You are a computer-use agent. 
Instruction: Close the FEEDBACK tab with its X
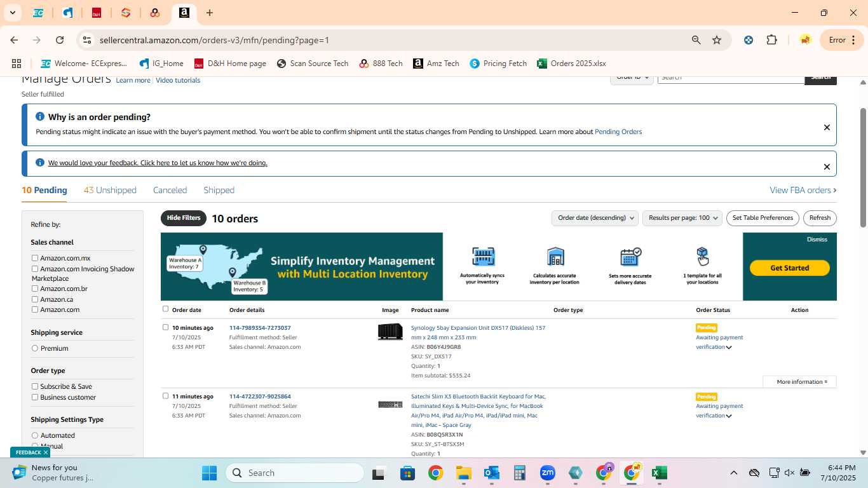pos(46,452)
